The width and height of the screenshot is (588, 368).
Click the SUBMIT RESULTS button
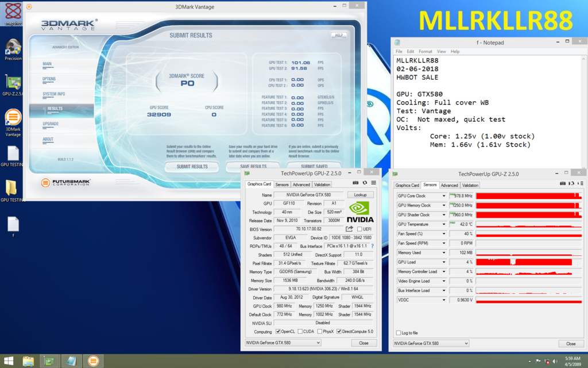point(192,167)
